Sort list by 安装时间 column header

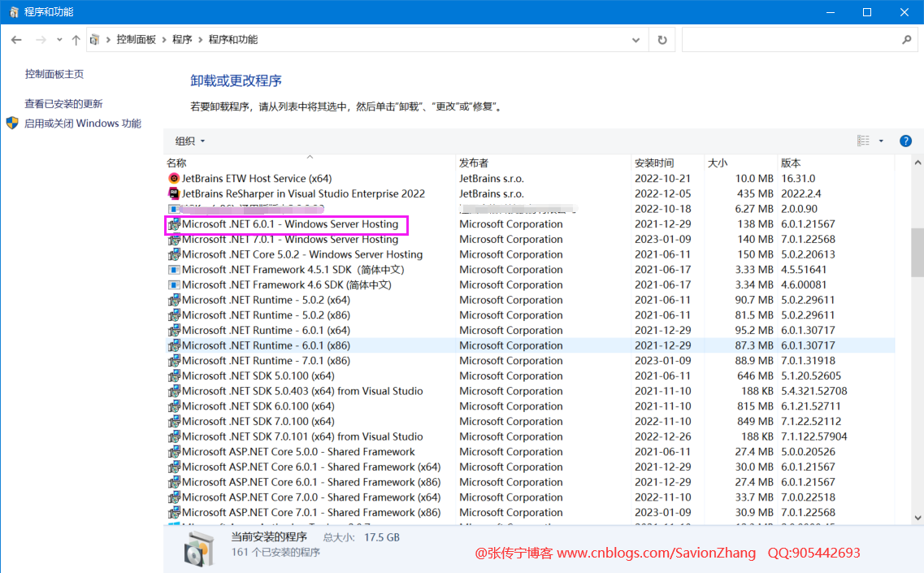654,163
